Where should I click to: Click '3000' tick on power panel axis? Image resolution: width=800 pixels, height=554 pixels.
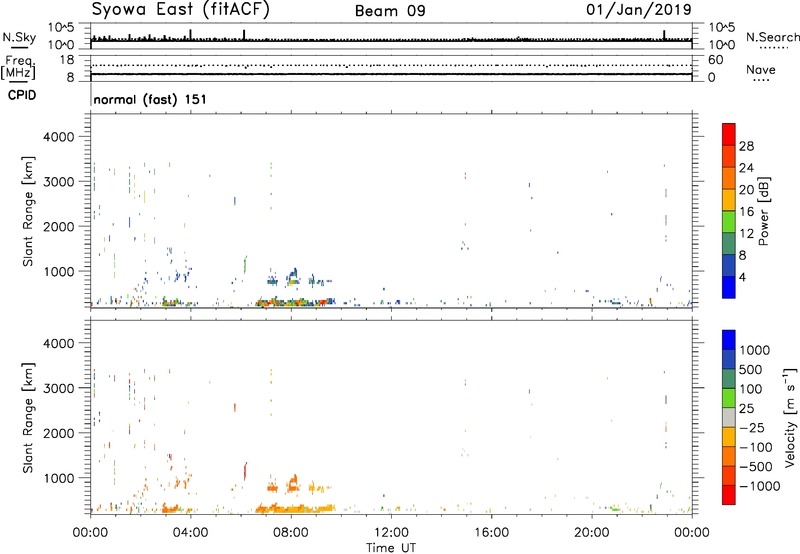(x=59, y=182)
